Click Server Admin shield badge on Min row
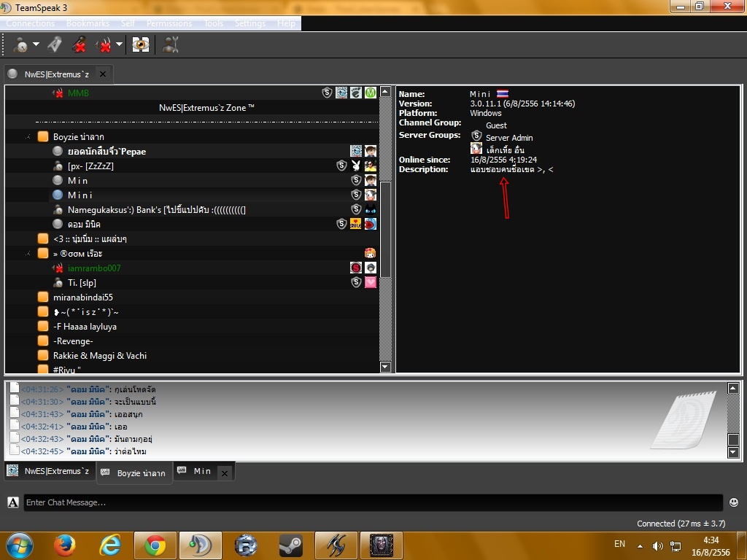Viewport: 747px width, 560px height. click(x=356, y=181)
